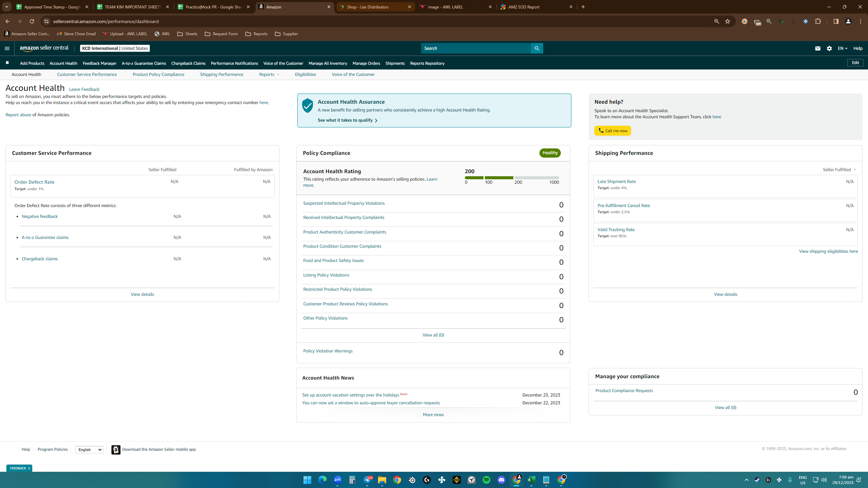
Task: Open Feedback Manager in the top menu
Action: (99, 63)
